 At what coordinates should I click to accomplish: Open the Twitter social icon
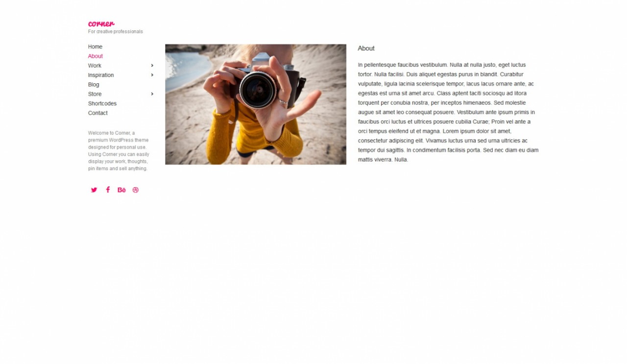click(94, 190)
